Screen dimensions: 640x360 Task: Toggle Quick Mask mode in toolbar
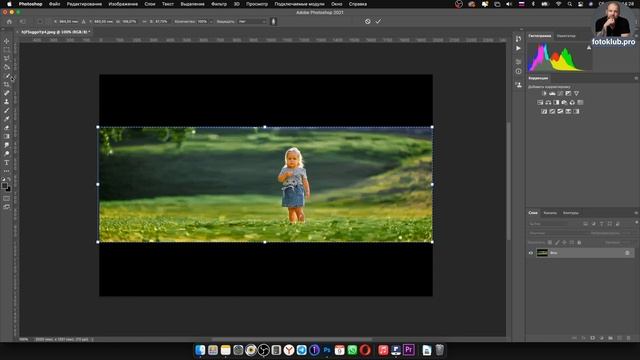point(7,198)
